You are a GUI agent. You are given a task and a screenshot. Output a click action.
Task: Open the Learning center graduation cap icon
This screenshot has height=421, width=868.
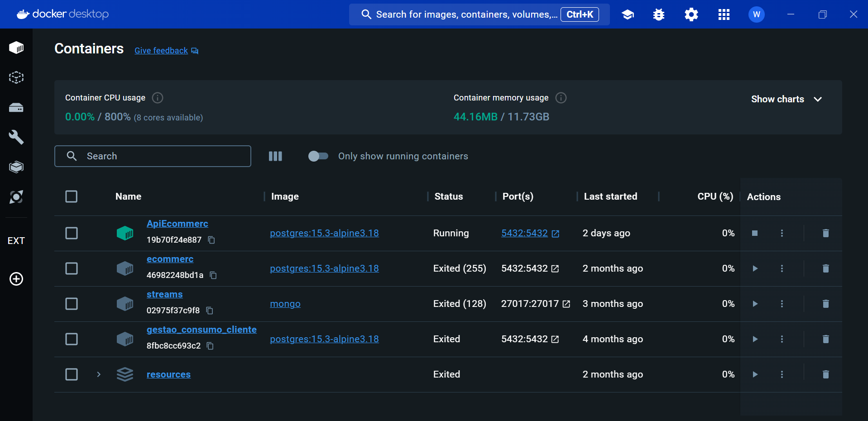click(628, 14)
